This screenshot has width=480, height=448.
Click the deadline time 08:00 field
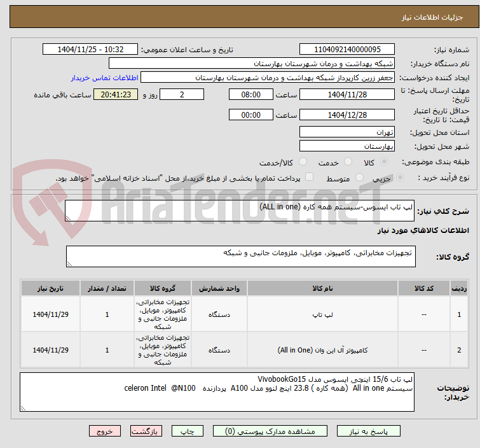pyautogui.click(x=251, y=94)
